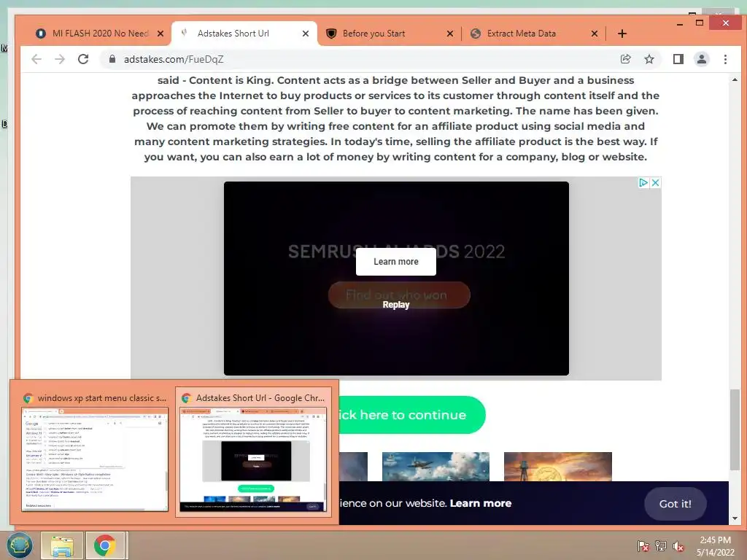Open the airplane in clouds thumbnail

pyautogui.click(x=436, y=467)
